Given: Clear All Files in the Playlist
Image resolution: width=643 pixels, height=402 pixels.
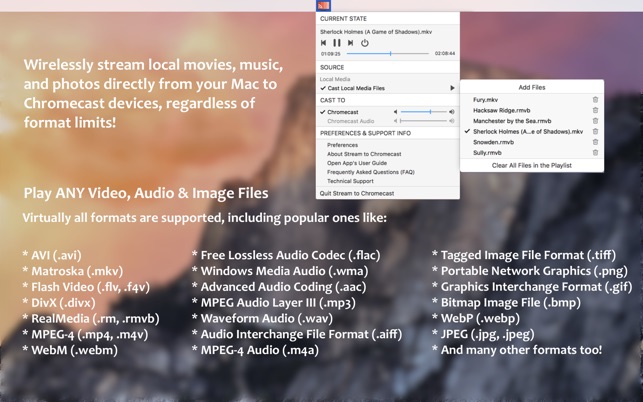Looking at the screenshot, I should (x=532, y=165).
